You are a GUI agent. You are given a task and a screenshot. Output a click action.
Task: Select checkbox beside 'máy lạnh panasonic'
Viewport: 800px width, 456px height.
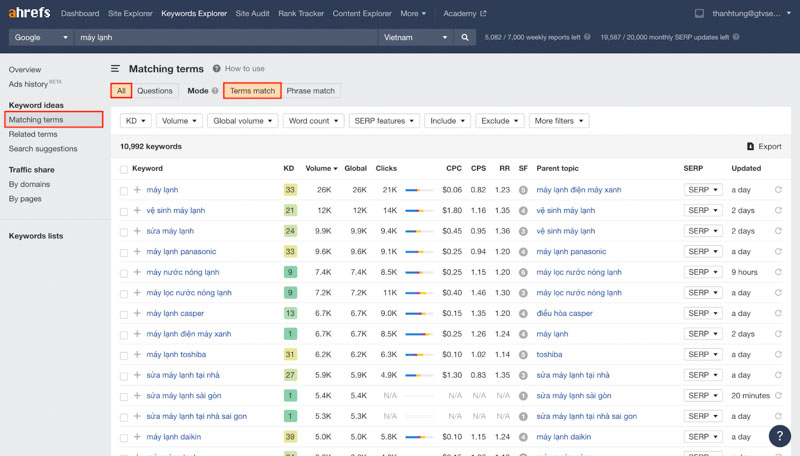click(124, 252)
